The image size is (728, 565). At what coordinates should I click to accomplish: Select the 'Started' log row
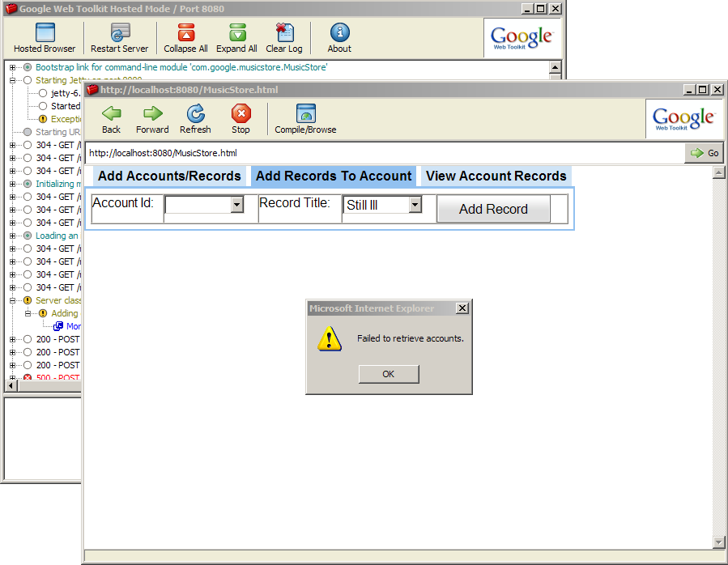(x=66, y=106)
